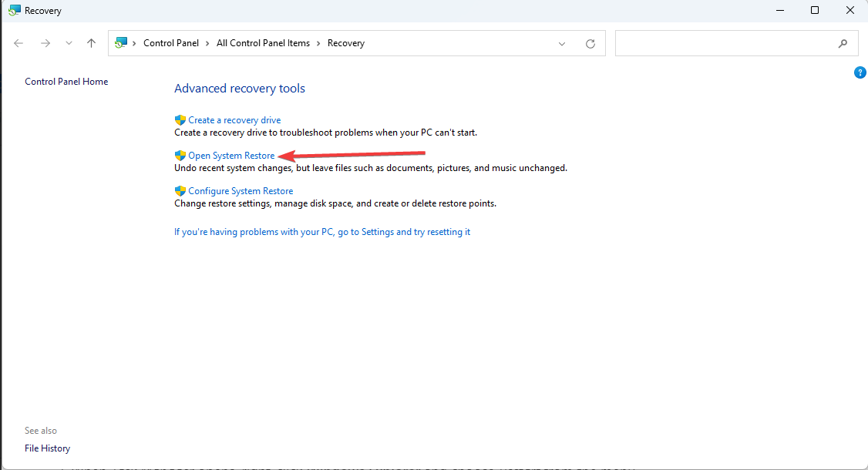Open the Settings reset PC link

[x=322, y=232]
